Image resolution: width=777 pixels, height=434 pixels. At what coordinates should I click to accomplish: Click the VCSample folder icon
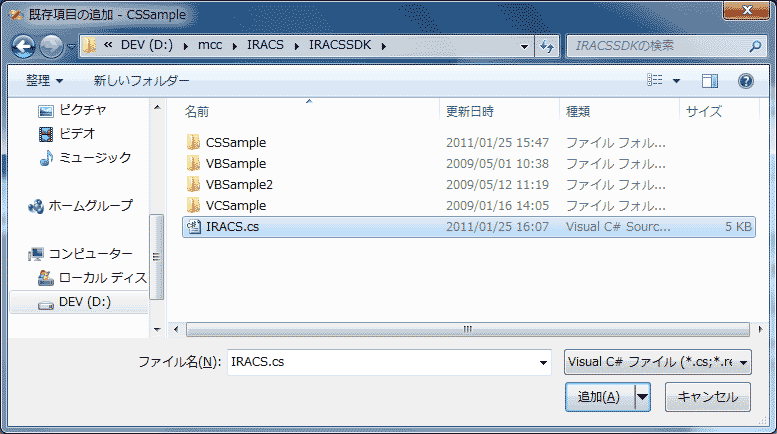click(193, 205)
